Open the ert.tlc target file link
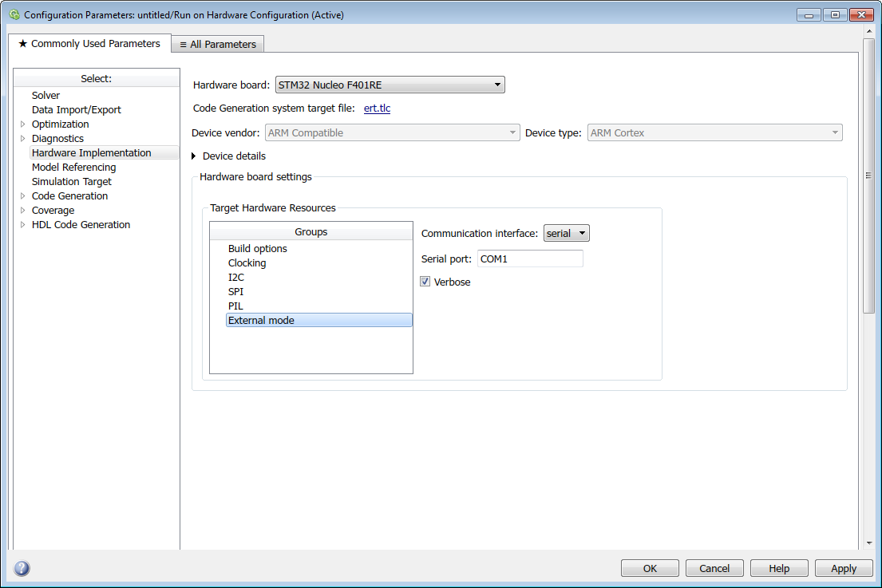882x588 pixels. coord(377,109)
